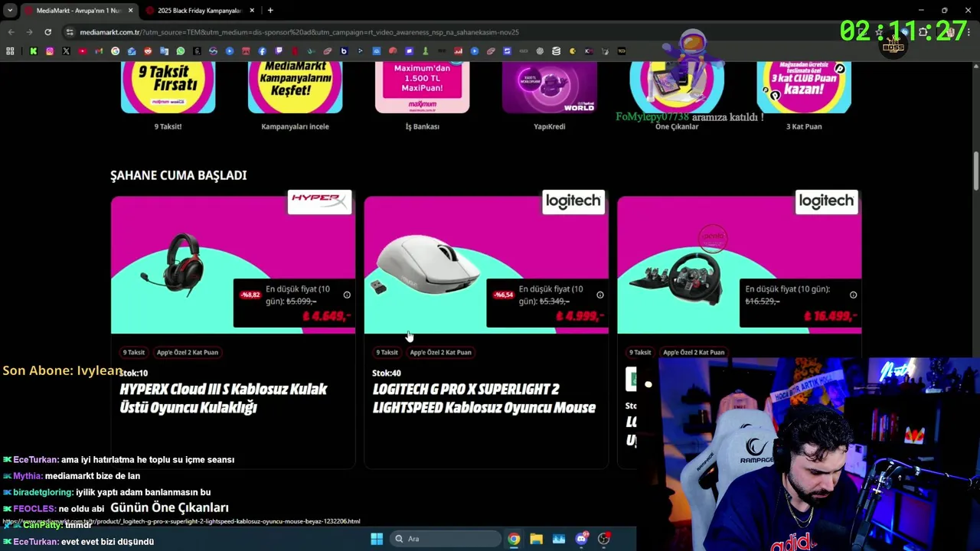Click 'App'e Özel 2 Kat Puan' tag under Logitech mouse

pos(440,352)
